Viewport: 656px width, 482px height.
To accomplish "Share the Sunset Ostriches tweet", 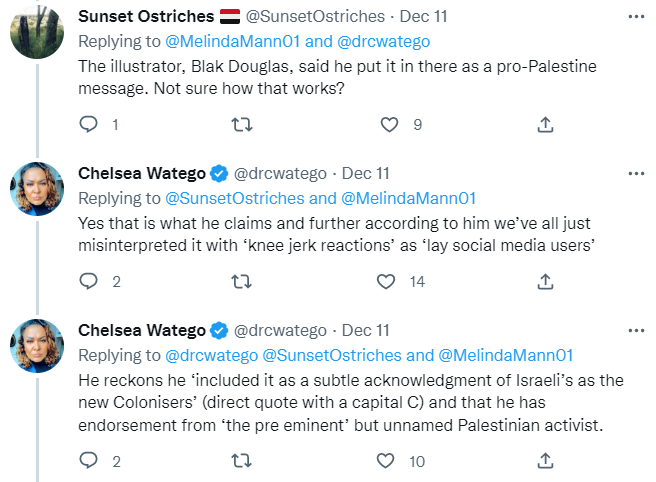I will pos(545,124).
